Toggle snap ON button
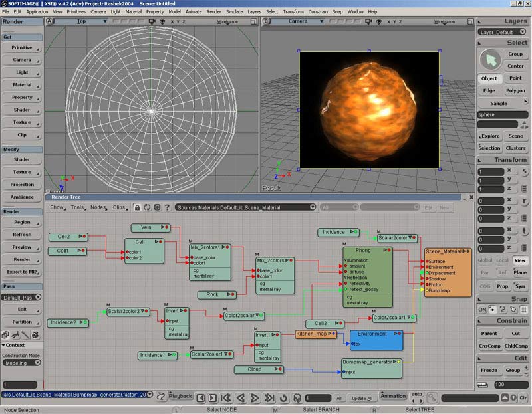The image size is (532, 414). (x=482, y=310)
